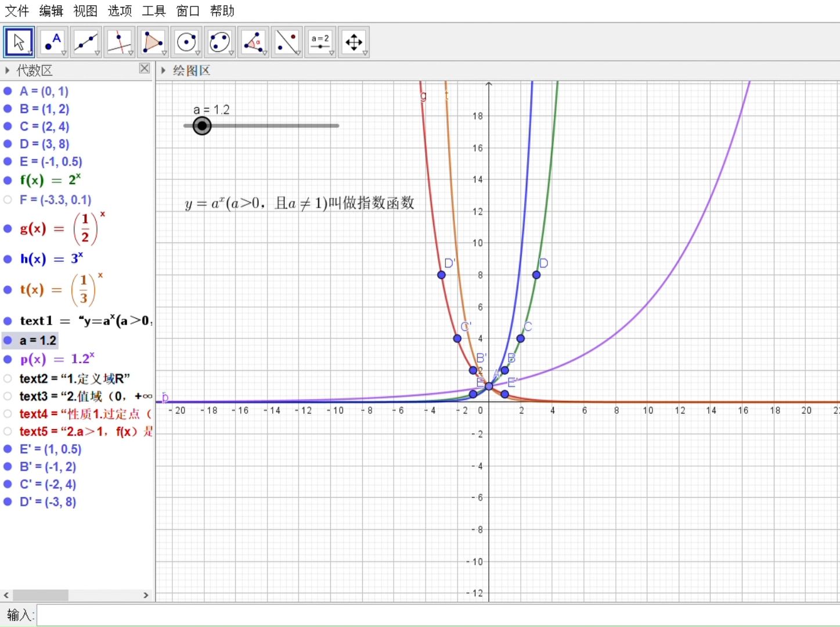The width and height of the screenshot is (840, 627).
Task: Close the algebra view panel
Action: tap(145, 69)
